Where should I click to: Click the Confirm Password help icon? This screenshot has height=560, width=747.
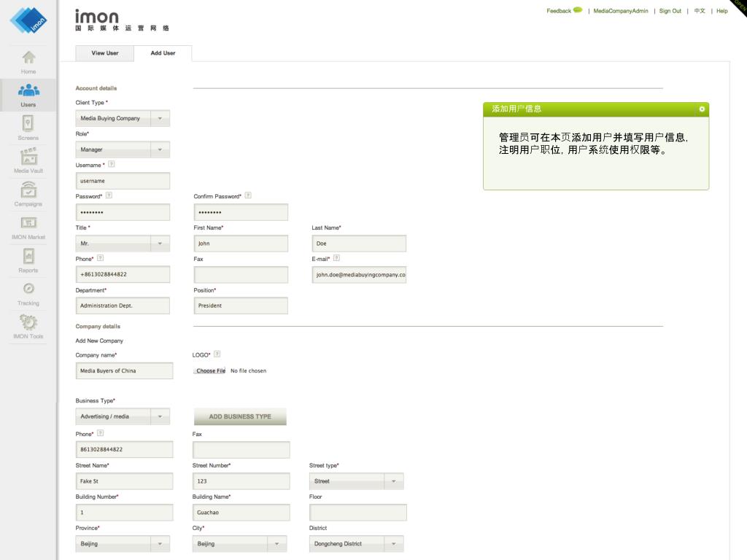pyautogui.click(x=248, y=195)
